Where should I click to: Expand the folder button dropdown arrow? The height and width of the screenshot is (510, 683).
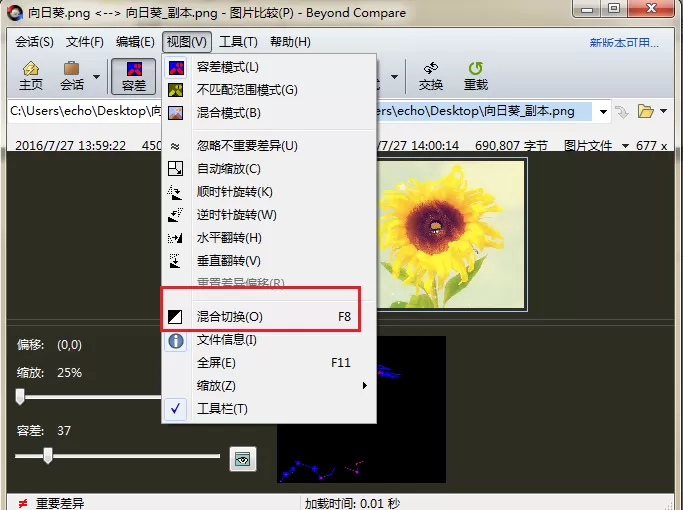pos(663,111)
